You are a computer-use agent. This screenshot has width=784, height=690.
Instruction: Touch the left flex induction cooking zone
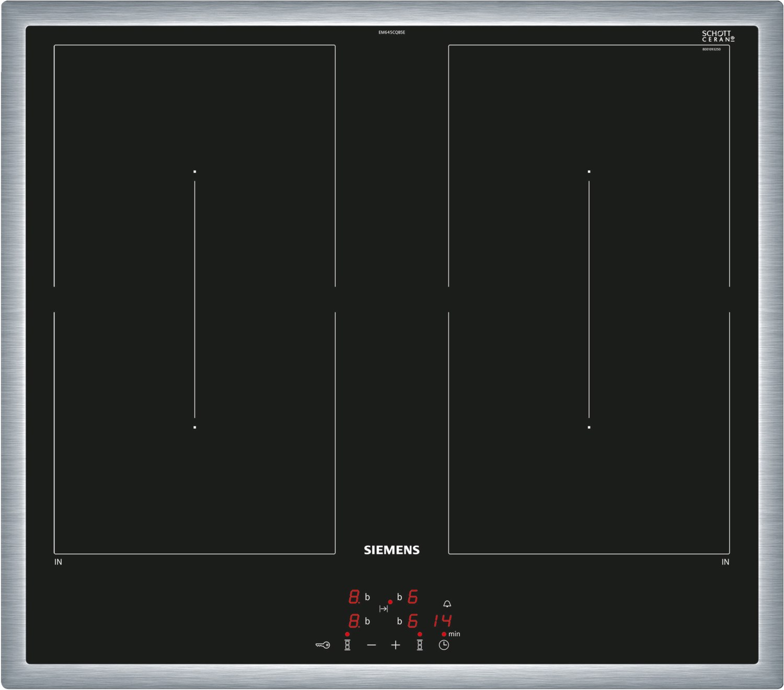pyautogui.click(x=194, y=299)
